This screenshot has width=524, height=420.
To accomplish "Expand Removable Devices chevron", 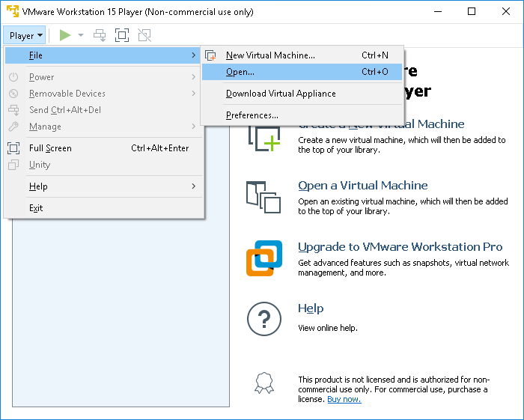I will click(193, 94).
